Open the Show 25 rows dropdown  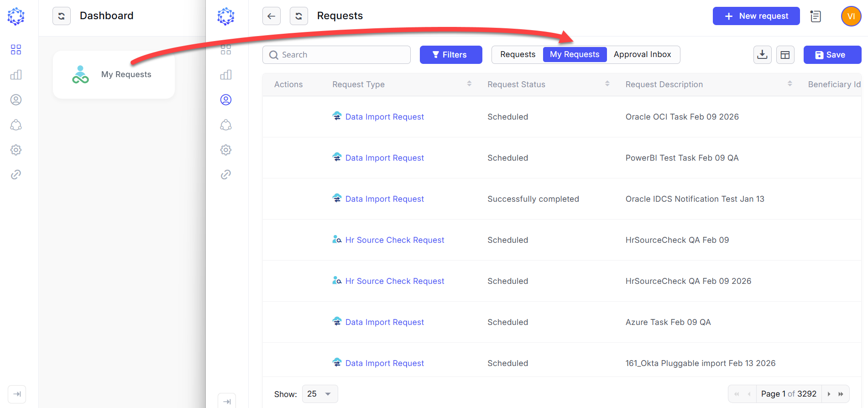coord(319,394)
